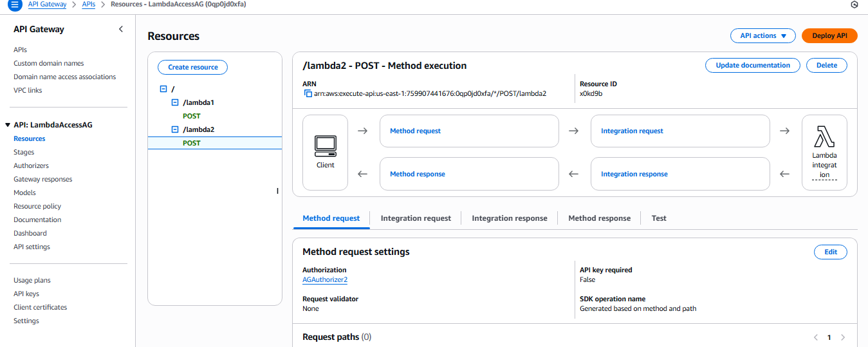
Task: Open VPC links in the sidebar
Action: (x=28, y=90)
